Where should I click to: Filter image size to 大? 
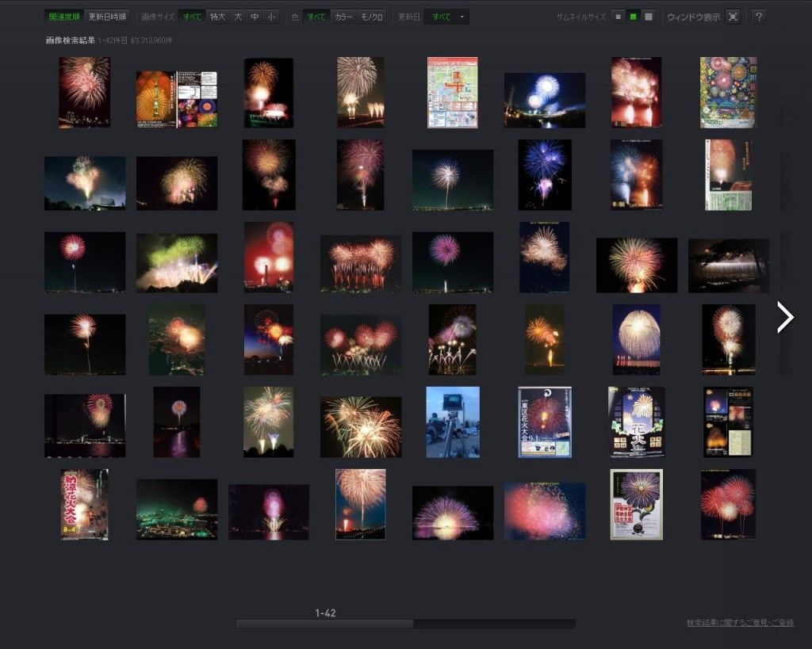click(238, 17)
